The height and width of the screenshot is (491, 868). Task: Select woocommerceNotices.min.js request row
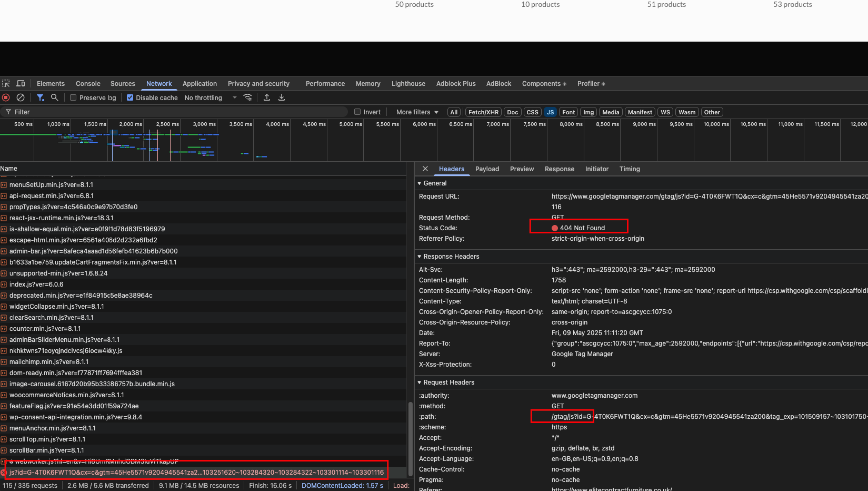pyautogui.click(x=203, y=395)
